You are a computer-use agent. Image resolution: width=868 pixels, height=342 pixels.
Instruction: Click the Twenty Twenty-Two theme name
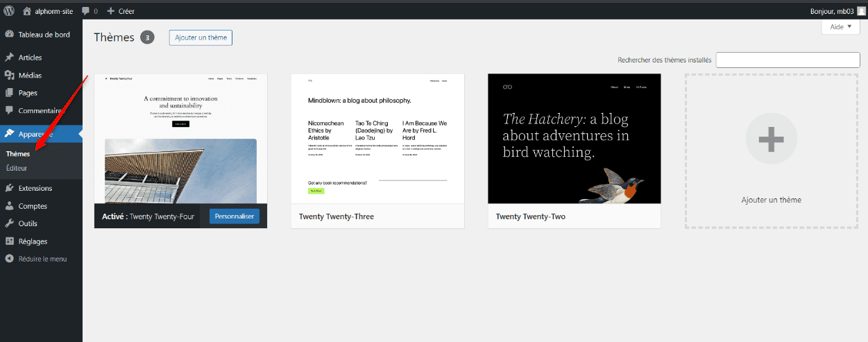click(x=531, y=216)
